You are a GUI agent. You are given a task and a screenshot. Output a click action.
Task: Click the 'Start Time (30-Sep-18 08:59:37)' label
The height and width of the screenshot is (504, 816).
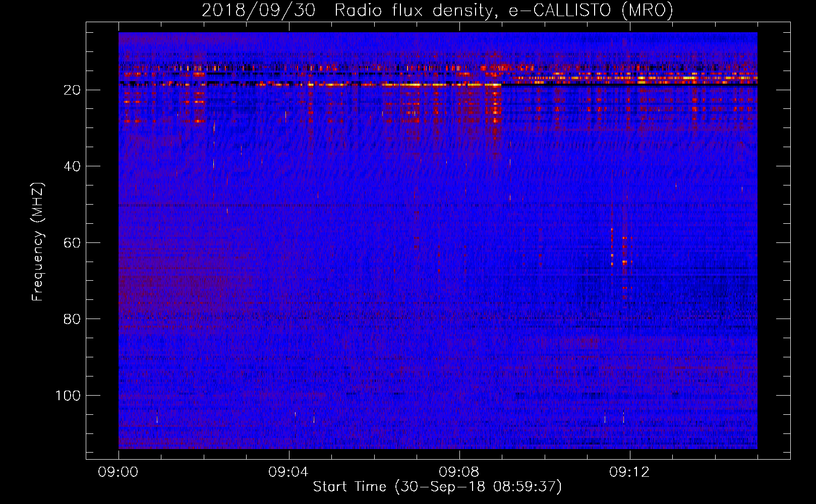437,487
